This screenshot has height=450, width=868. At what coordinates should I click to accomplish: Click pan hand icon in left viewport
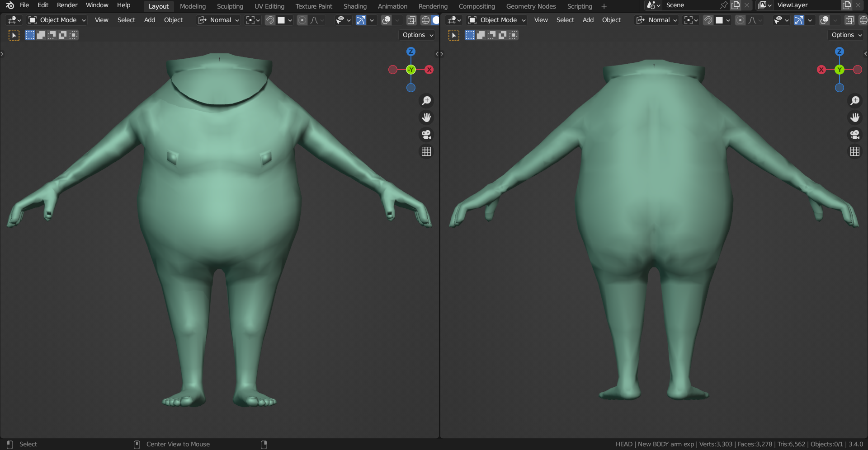tap(426, 117)
